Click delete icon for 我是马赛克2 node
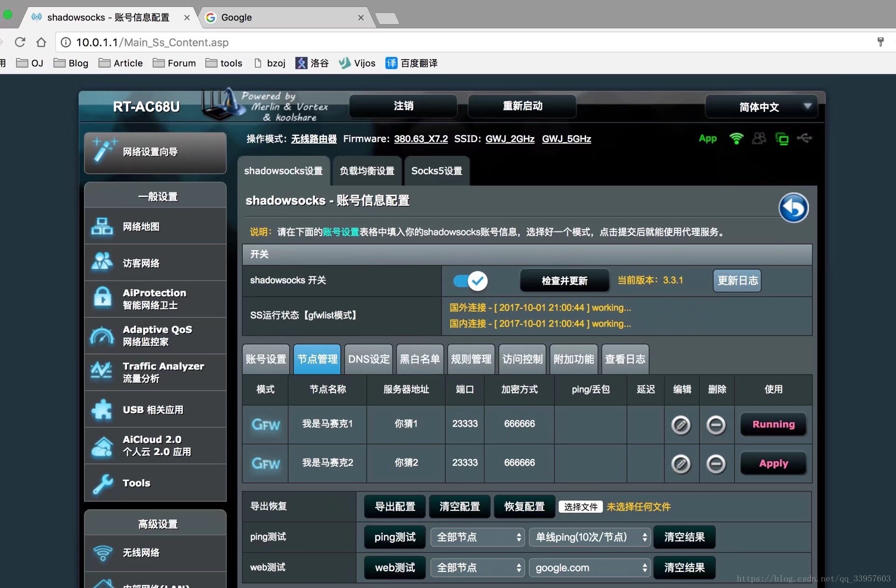This screenshot has height=588, width=896. [x=716, y=464]
